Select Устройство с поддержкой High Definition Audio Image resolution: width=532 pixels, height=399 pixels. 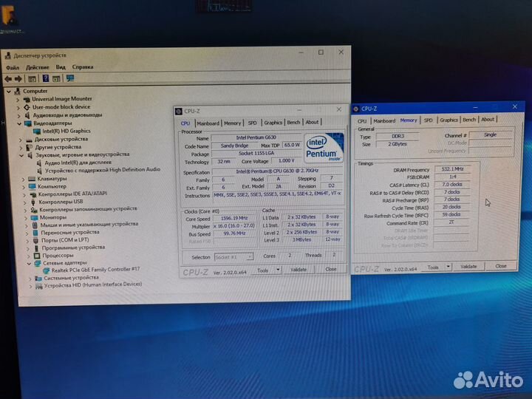[x=103, y=170]
